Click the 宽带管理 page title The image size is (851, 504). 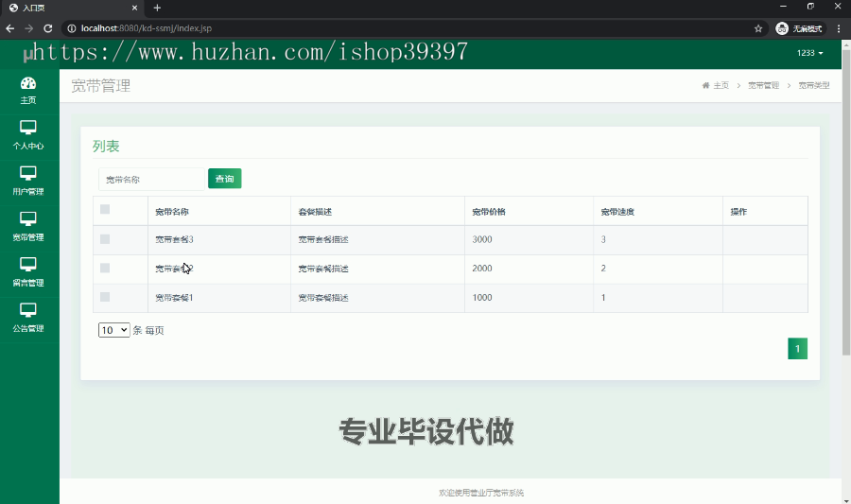click(x=101, y=86)
